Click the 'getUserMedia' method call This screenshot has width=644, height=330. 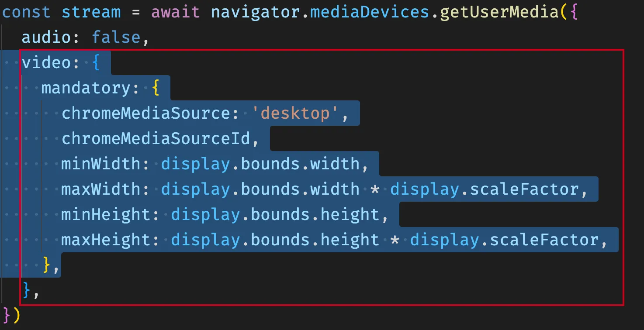coord(499,12)
